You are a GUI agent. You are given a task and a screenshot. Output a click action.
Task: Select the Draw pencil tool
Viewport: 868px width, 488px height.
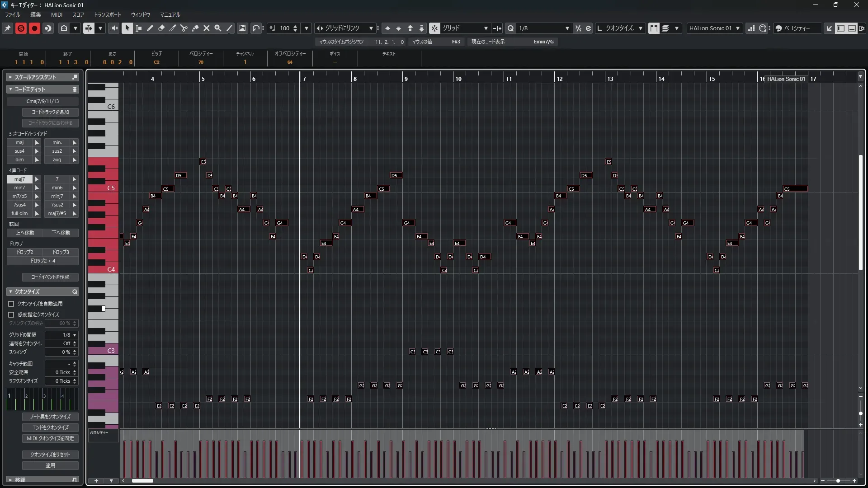click(x=150, y=28)
